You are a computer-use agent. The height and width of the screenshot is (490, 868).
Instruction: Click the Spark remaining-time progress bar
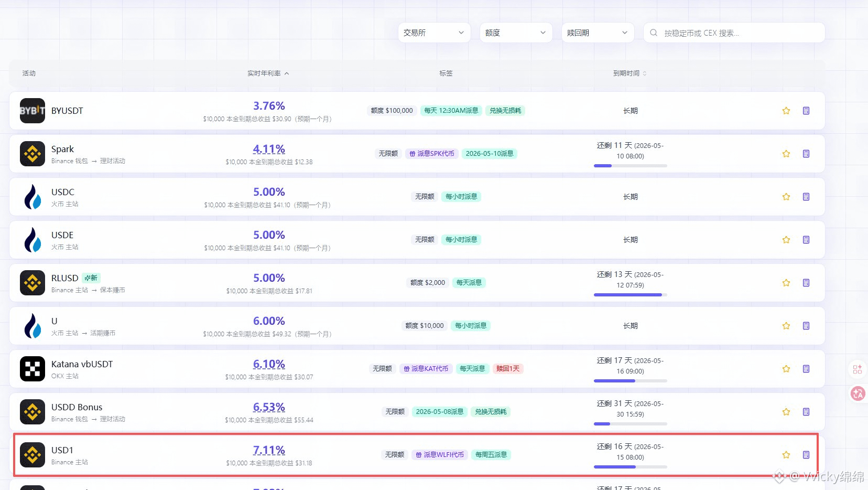(630, 166)
